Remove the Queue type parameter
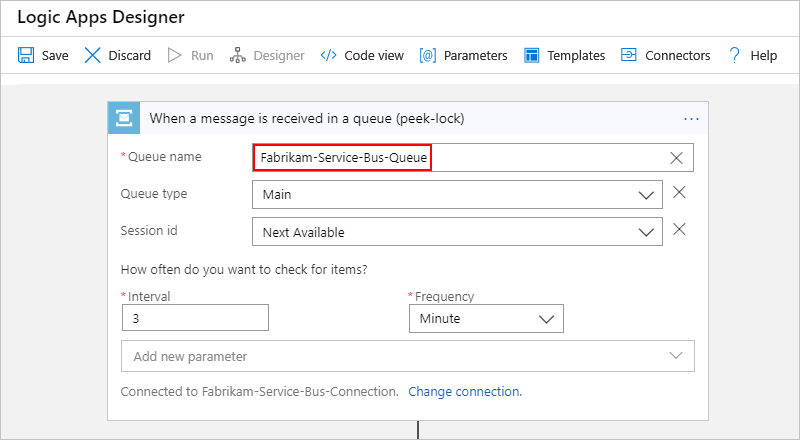 click(x=679, y=193)
